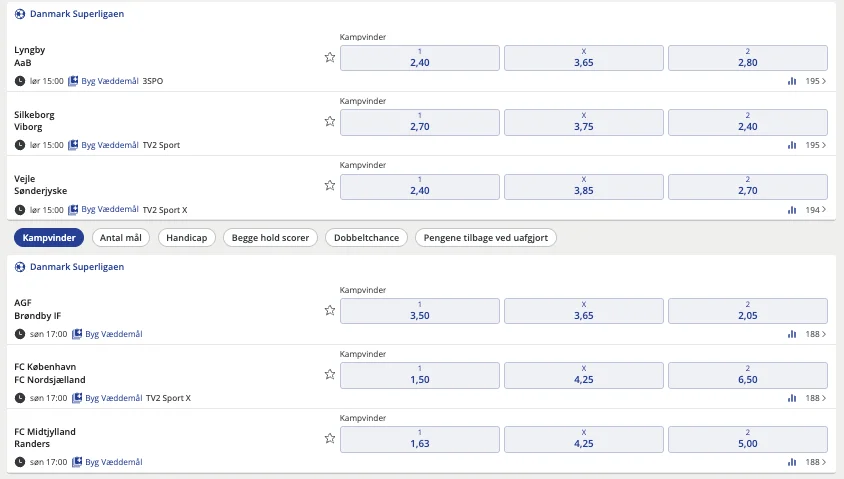Click clock icon in FC København row
Viewport: 844px width, 479px height.
(x=20, y=398)
